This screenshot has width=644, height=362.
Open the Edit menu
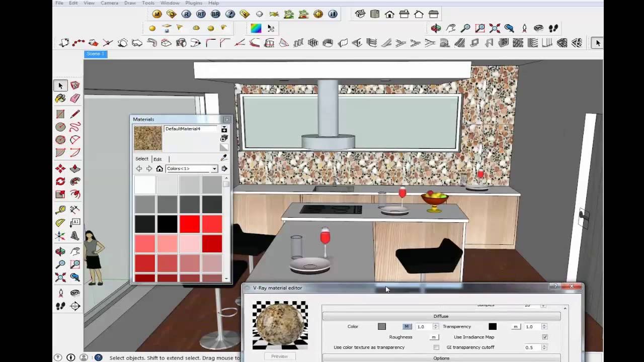[73, 3]
